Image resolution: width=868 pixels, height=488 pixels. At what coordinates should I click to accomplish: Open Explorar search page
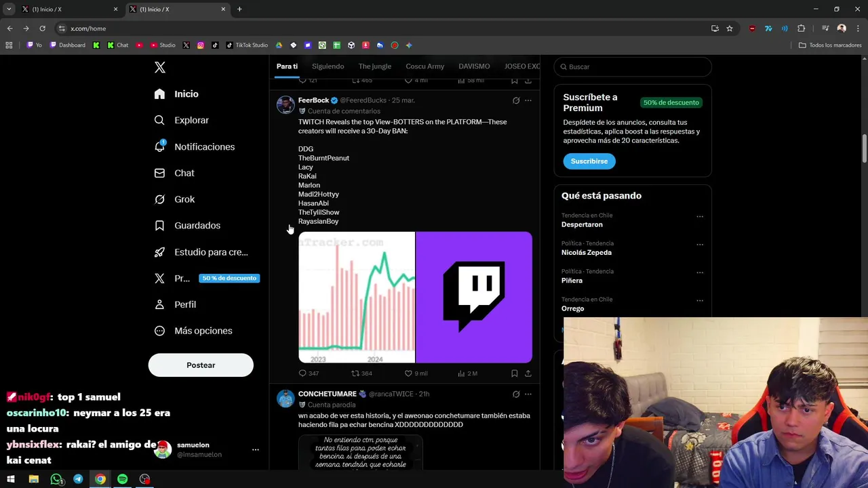click(181, 121)
